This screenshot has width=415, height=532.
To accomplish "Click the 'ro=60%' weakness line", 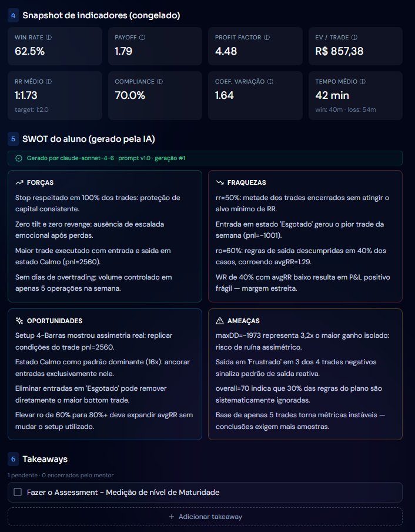I will point(301,256).
